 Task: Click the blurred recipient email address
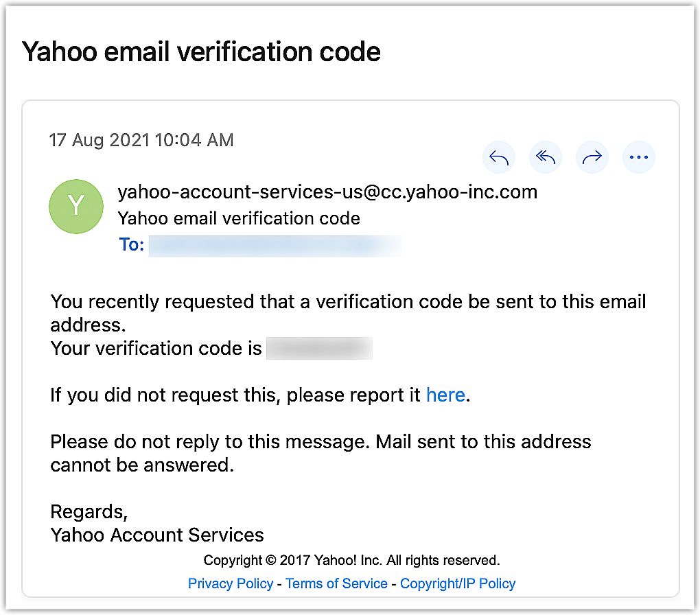click(275, 246)
